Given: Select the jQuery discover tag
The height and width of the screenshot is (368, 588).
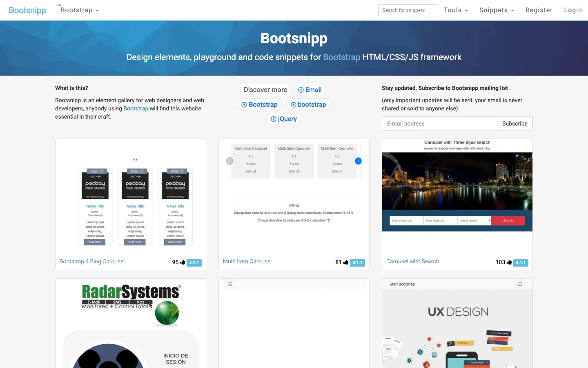Looking at the screenshot, I should pyautogui.click(x=284, y=119).
